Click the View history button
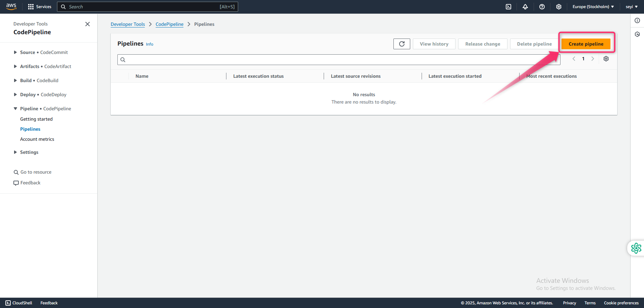 [434, 44]
